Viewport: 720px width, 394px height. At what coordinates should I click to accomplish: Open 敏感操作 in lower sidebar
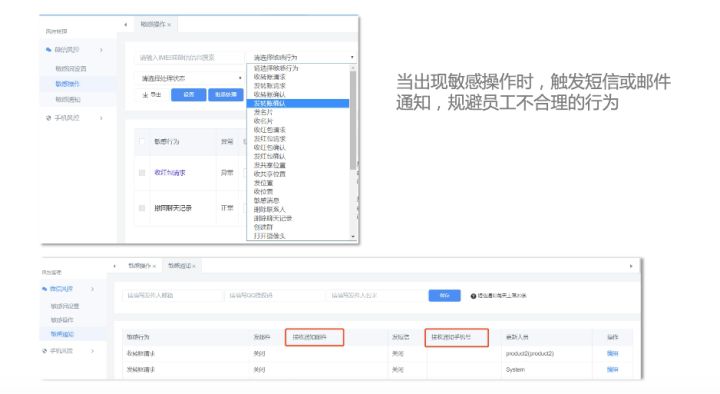62,320
